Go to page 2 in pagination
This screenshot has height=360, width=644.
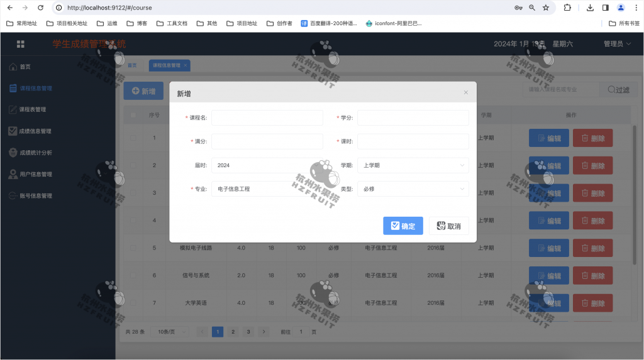pos(233,332)
